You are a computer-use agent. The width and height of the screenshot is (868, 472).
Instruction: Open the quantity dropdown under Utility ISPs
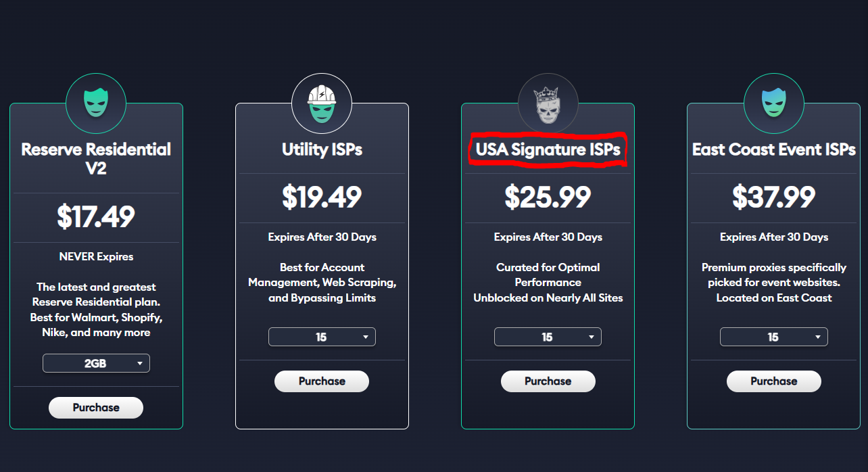(x=322, y=336)
